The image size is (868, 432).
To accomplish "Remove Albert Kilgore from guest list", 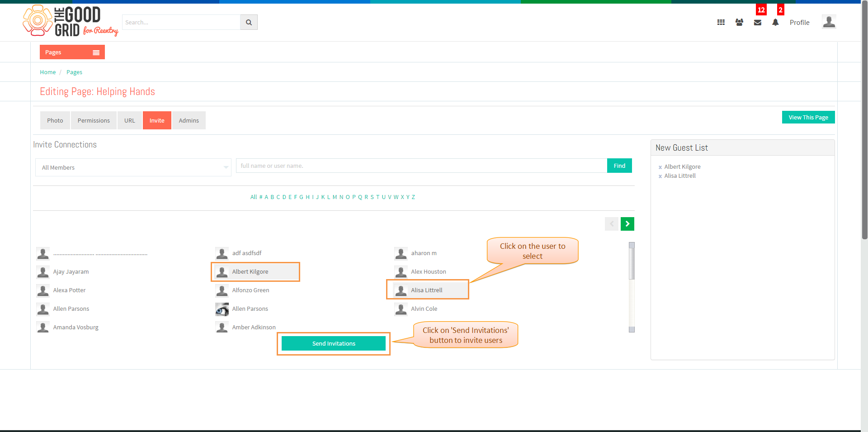I will coord(660,167).
